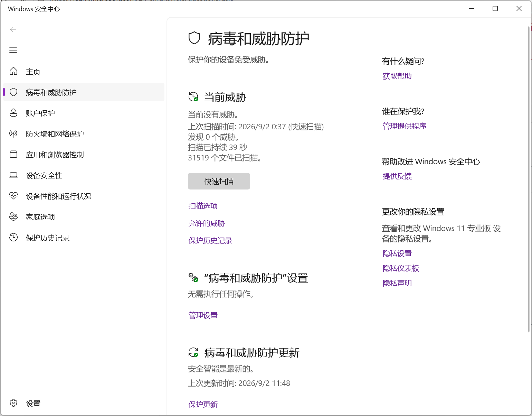Image resolution: width=532 pixels, height=416 pixels.
Task: Select 家庭选项 in the sidebar
Action: coord(84,217)
